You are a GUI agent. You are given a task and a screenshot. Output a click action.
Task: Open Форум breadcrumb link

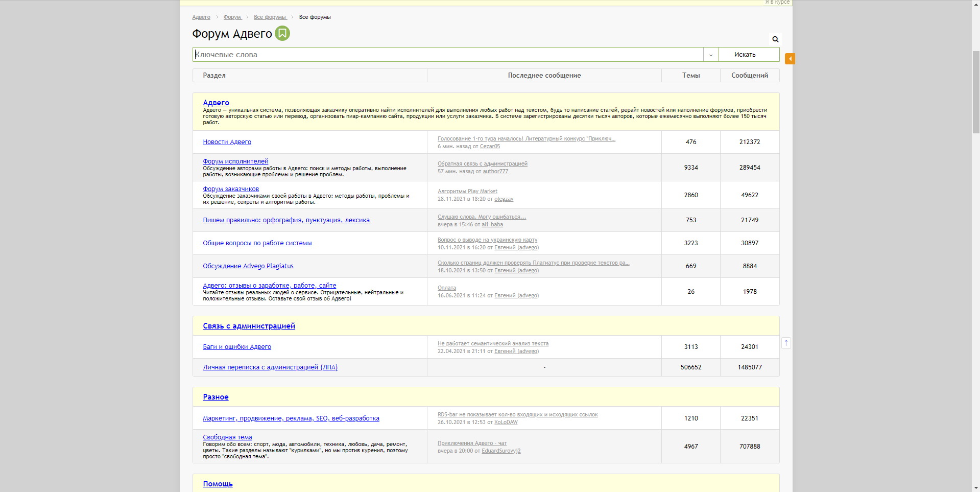tap(232, 17)
